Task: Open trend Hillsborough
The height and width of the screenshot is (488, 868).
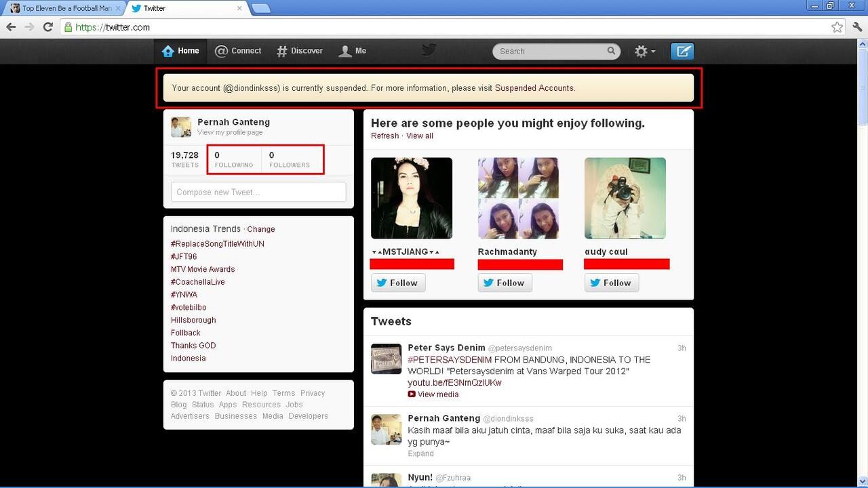Action: click(193, 320)
